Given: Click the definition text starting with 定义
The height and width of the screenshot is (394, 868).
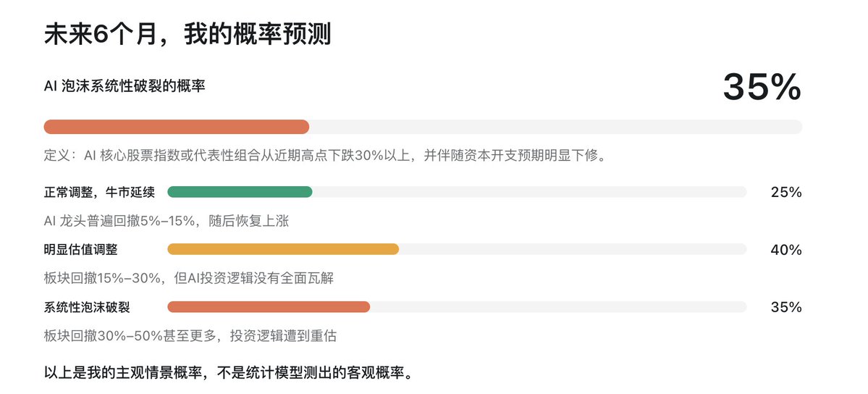Looking at the screenshot, I should point(326,156).
